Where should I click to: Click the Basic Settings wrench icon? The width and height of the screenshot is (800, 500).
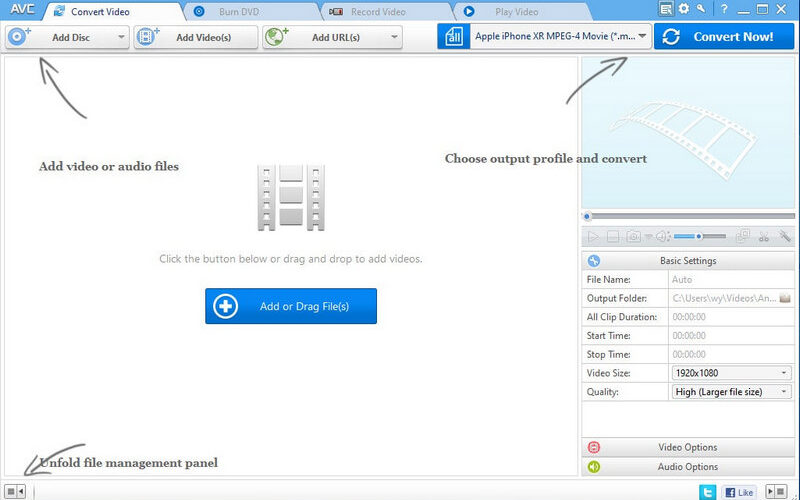coord(594,261)
